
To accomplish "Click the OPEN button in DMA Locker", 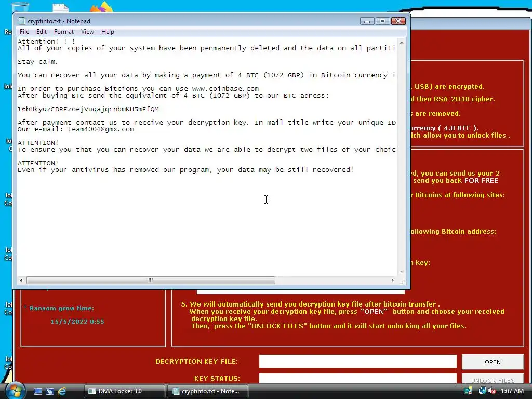I will click(493, 362).
